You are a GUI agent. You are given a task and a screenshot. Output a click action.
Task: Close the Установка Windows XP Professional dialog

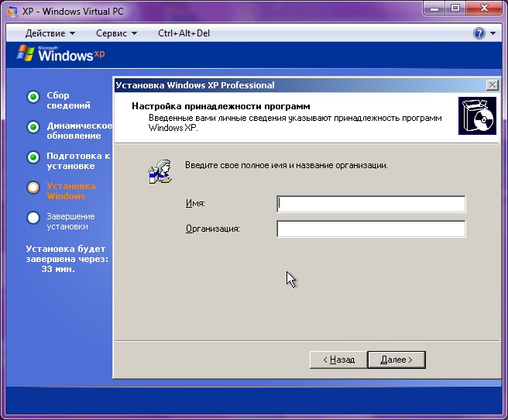[493, 85]
